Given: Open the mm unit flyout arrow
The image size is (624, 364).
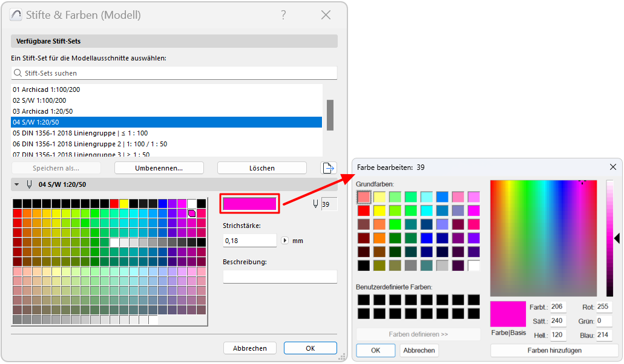Looking at the screenshot, I should point(285,240).
